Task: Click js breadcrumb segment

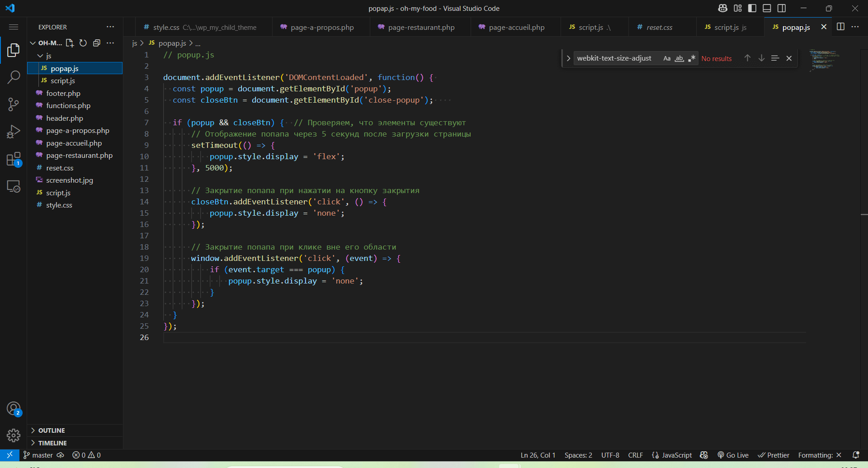Action: click(x=134, y=43)
